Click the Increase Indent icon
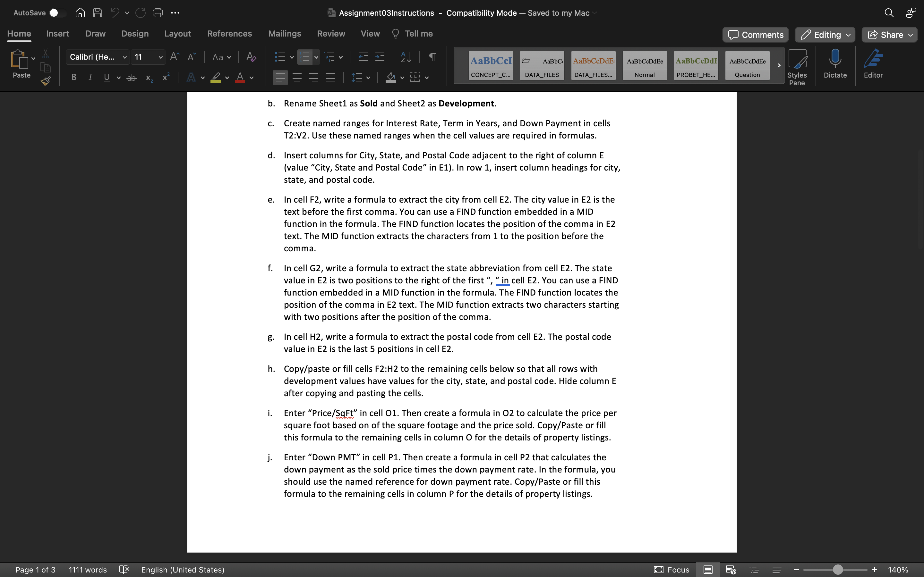 coord(380,57)
